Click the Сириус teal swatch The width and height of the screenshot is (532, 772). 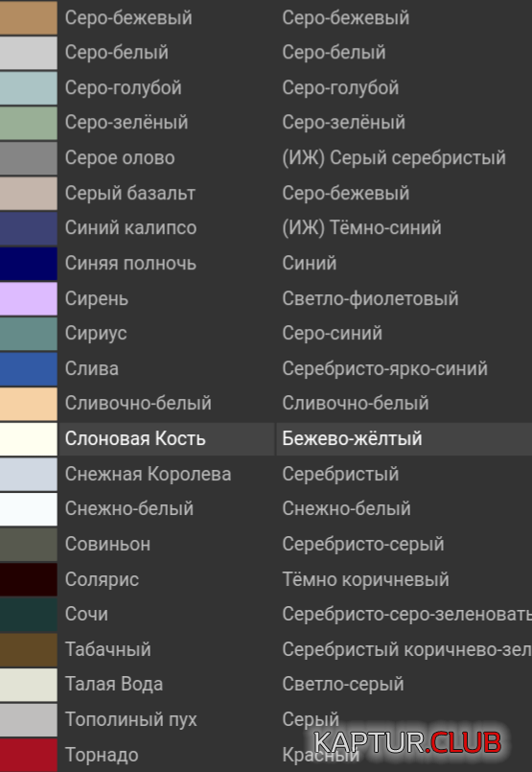click(29, 334)
